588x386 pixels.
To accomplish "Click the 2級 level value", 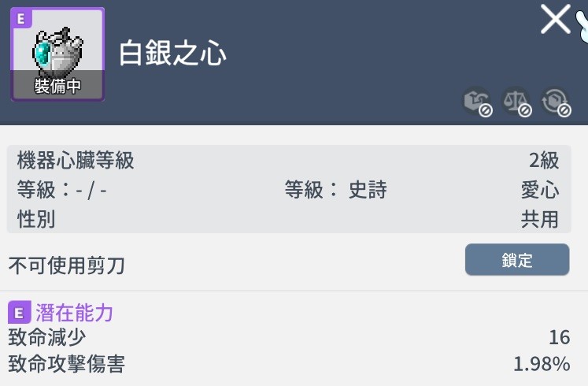I will [x=544, y=161].
